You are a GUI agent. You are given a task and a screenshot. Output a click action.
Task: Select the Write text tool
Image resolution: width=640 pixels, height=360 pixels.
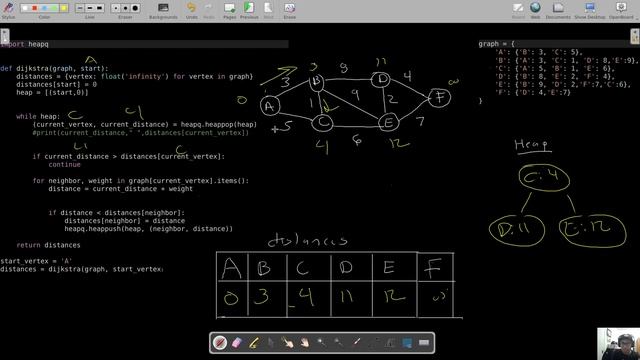click(x=390, y=342)
